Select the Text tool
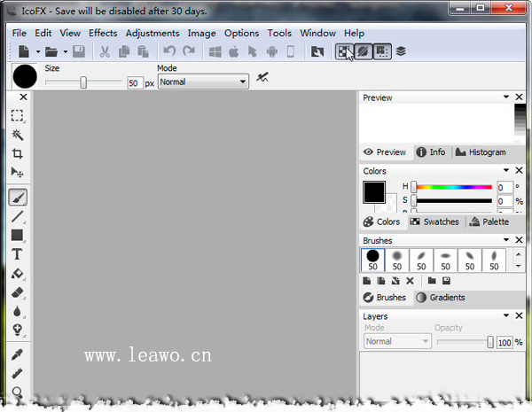532x412 pixels. (18, 254)
